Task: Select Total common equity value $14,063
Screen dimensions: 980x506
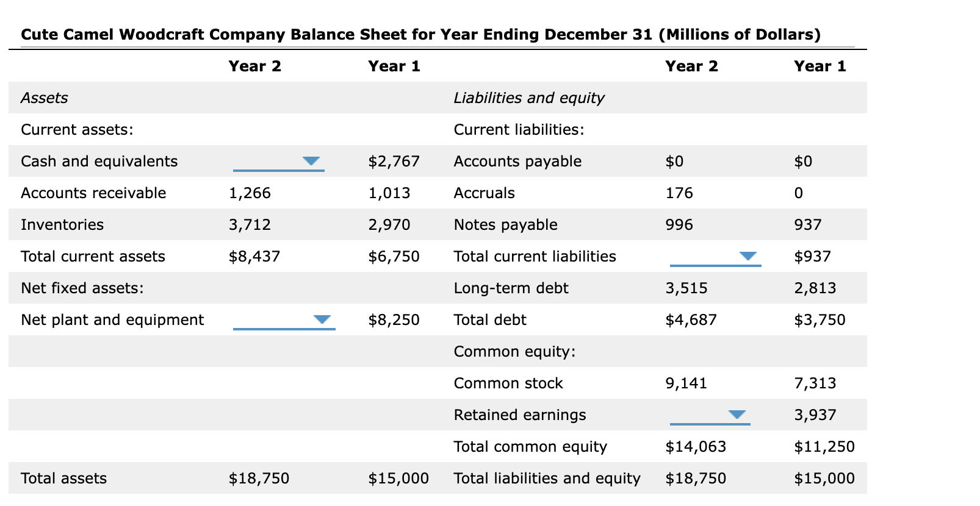Action: tap(696, 447)
